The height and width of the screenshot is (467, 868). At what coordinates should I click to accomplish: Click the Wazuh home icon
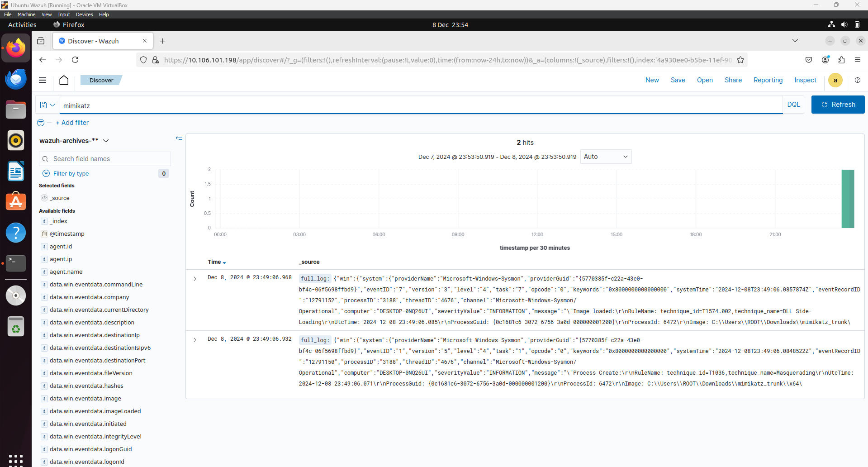pos(63,80)
